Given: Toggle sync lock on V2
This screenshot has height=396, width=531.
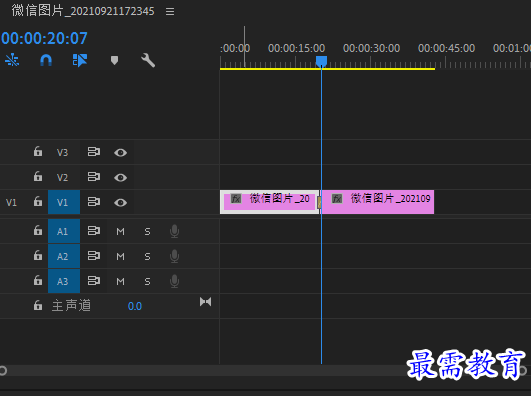Looking at the screenshot, I should [x=94, y=176].
